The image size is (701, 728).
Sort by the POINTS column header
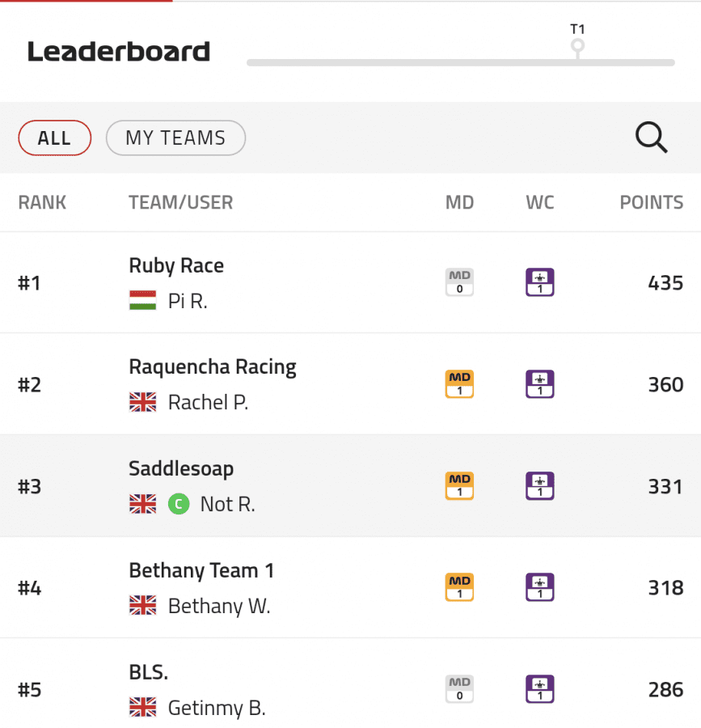[x=652, y=202]
